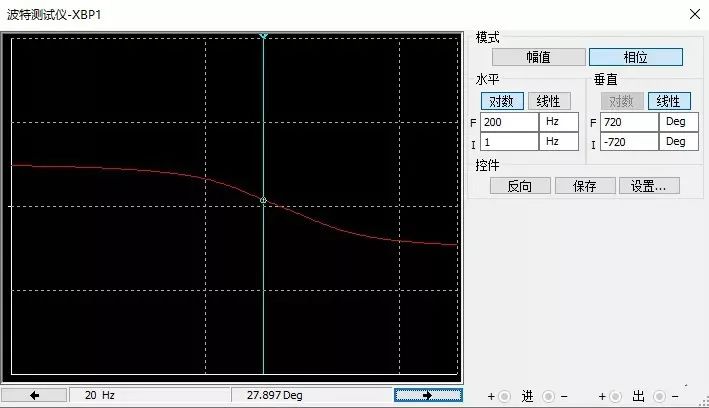The image size is (709, 408).
Task: Click the cursor marker on the phase curve
Action: tap(264, 200)
